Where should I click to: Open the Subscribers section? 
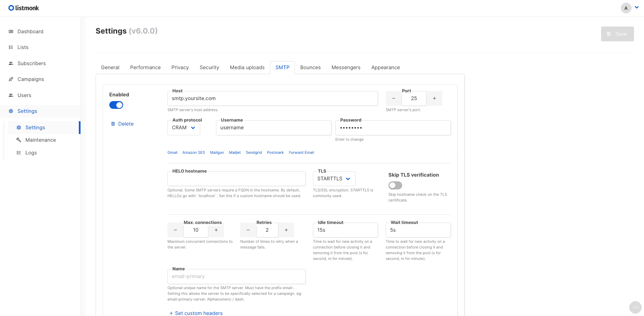[x=32, y=63]
